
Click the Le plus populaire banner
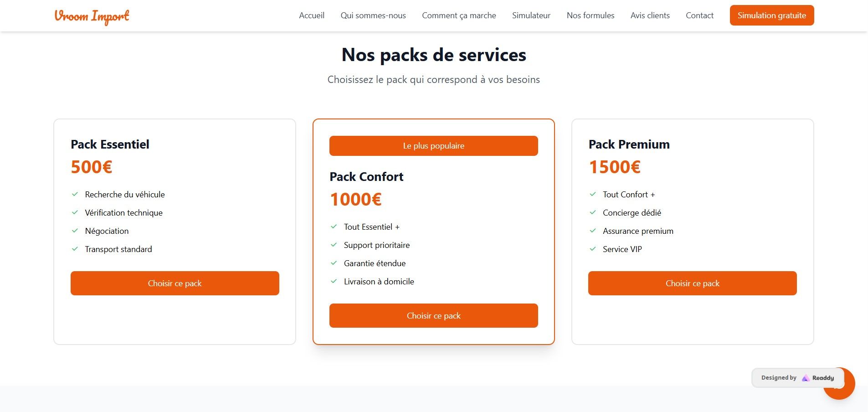tap(434, 146)
